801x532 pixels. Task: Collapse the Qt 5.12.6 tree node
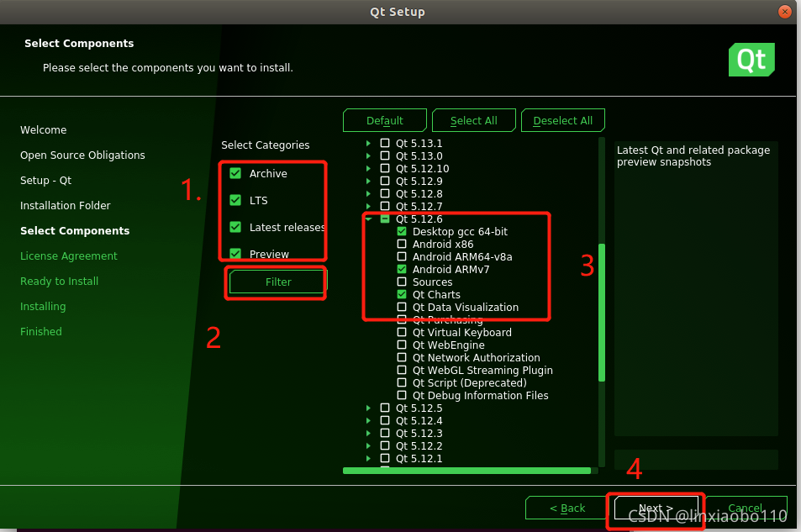368,219
